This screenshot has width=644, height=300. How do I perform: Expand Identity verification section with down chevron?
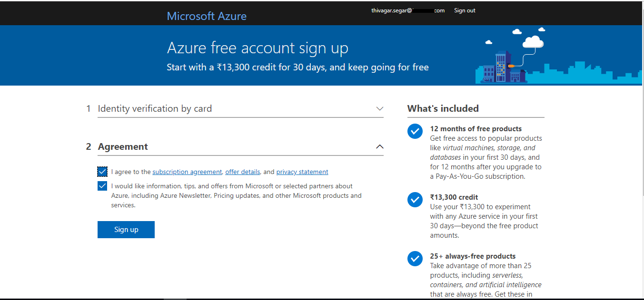tap(379, 109)
